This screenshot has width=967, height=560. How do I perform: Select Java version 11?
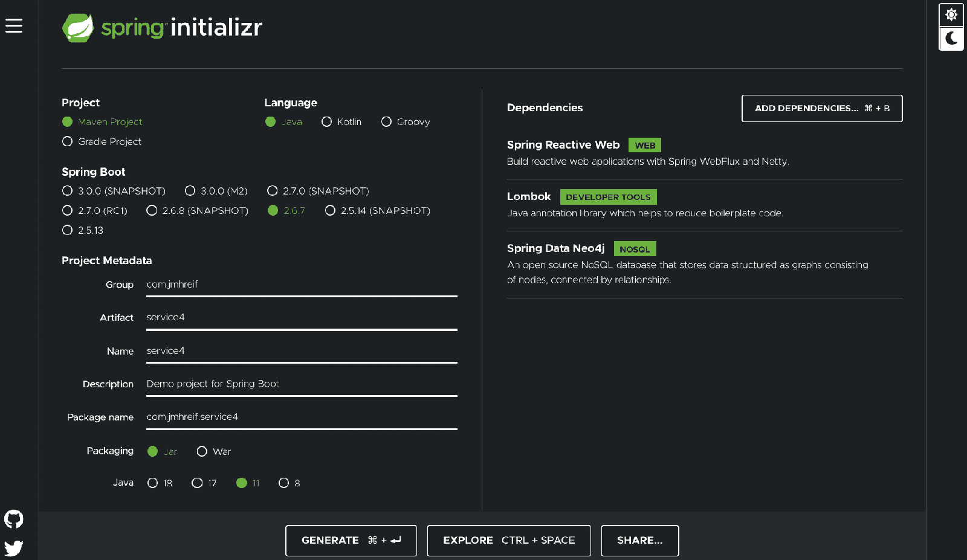click(248, 483)
